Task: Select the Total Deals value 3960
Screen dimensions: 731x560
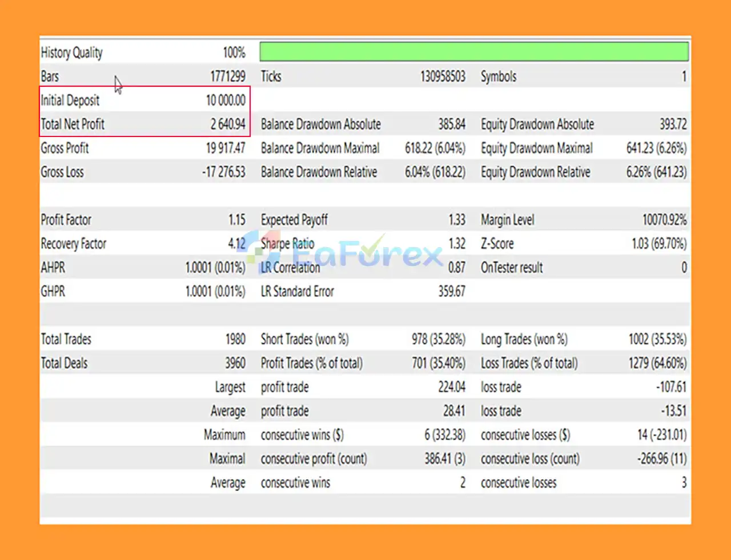Action: (235, 363)
